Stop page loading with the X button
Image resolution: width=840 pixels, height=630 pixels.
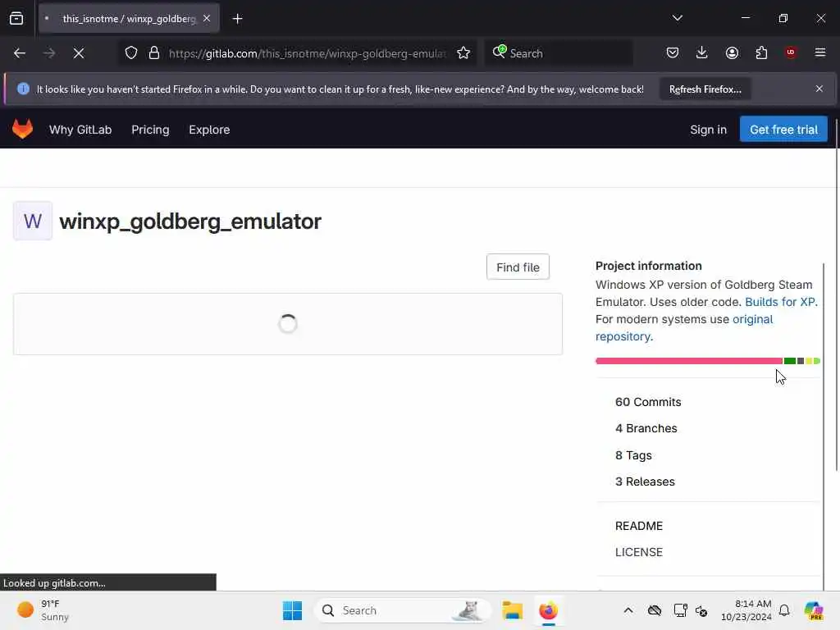pos(78,53)
